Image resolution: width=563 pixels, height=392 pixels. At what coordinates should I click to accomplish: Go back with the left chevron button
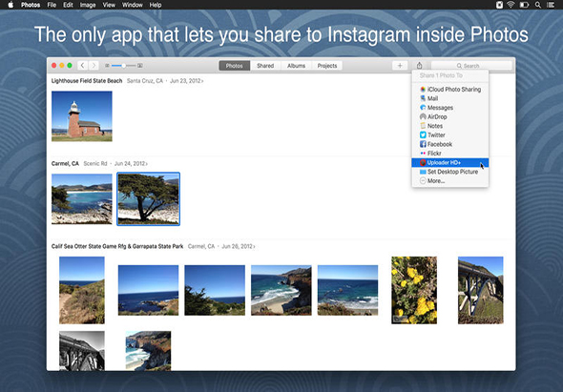pyautogui.click(x=83, y=65)
